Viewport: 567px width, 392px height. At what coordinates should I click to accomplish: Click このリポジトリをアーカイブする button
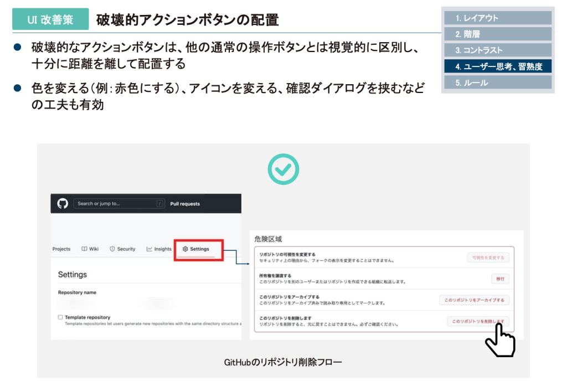475,300
